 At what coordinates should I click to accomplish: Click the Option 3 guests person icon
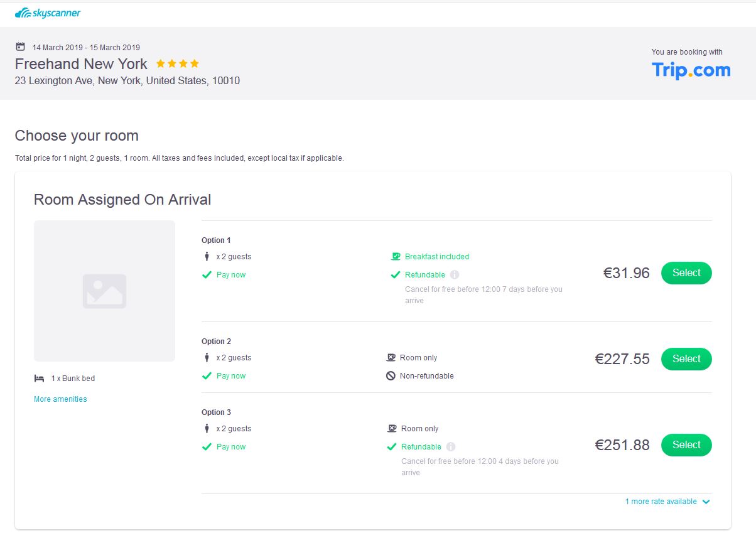click(x=207, y=429)
